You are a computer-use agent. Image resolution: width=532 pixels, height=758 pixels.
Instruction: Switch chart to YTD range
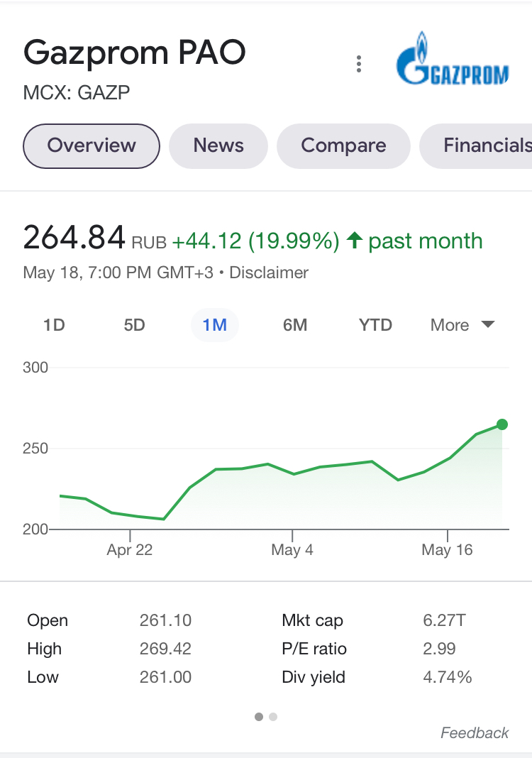coord(375,325)
